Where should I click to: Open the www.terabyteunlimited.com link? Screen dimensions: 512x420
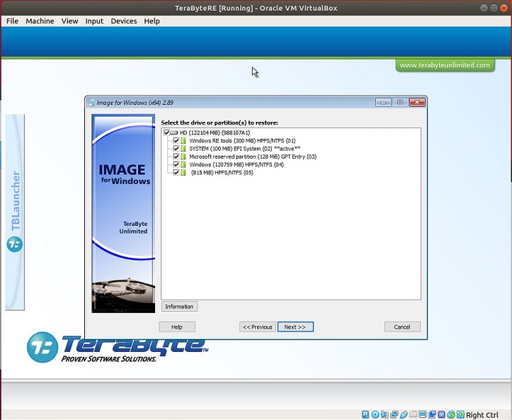(x=445, y=65)
